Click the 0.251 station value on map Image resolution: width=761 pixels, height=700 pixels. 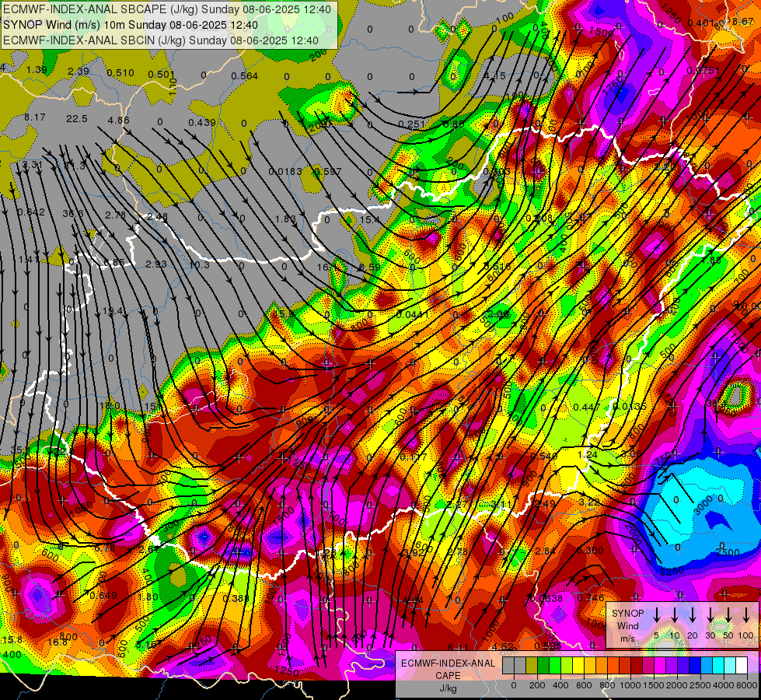coord(412,125)
